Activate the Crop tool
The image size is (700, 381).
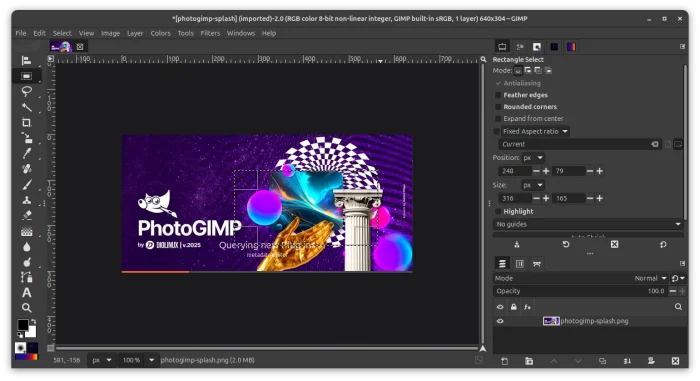26,122
